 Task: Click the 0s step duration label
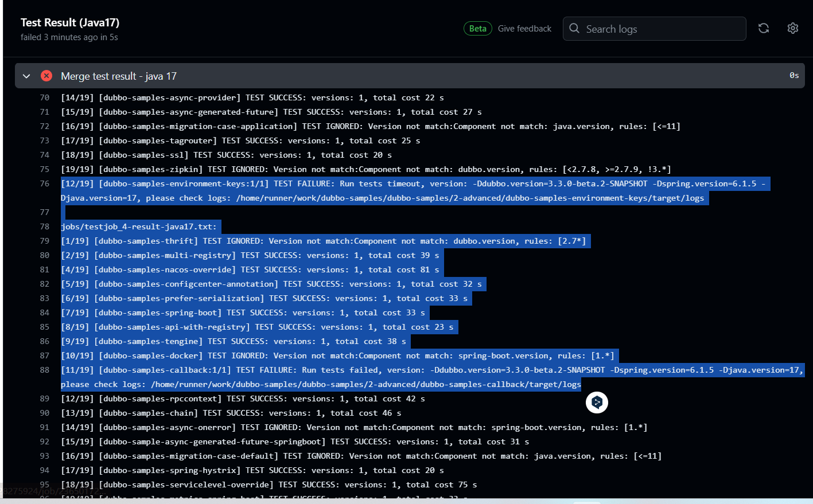[793, 76]
